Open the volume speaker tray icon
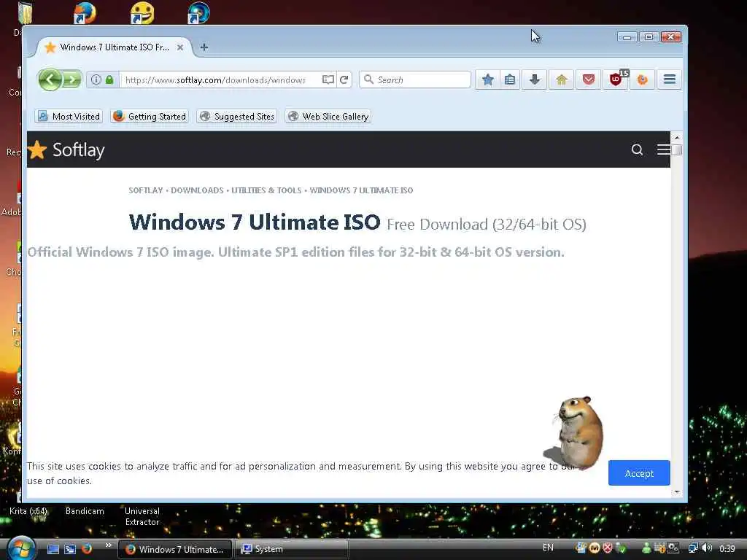This screenshot has height=560, width=747. pos(707,548)
